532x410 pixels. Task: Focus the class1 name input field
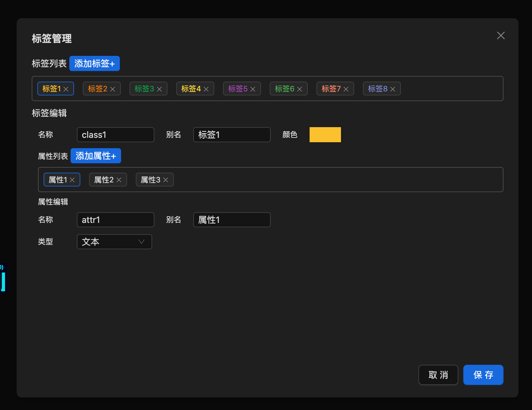[x=115, y=135]
